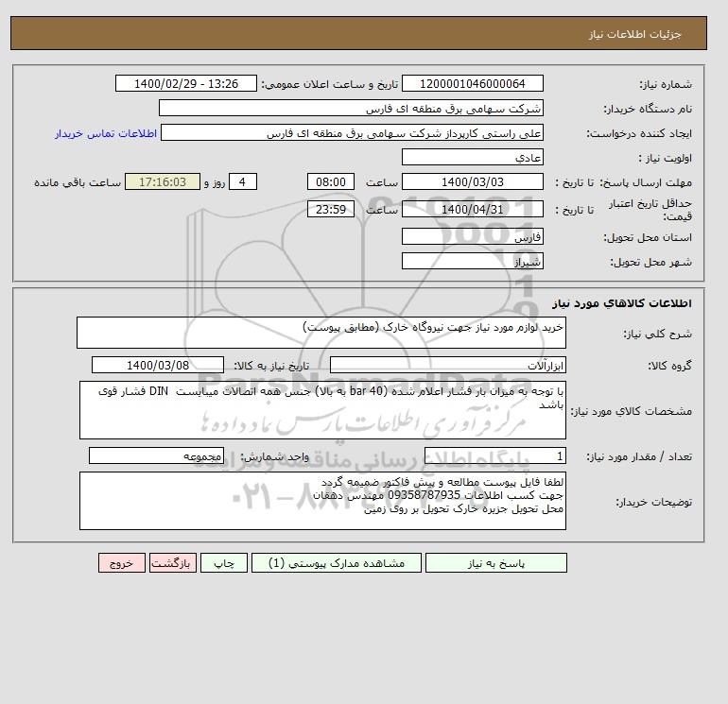Image resolution: width=728 pixels, height=704 pixels.
Task: Click goods specification box about bar 40
Action: (x=322, y=410)
